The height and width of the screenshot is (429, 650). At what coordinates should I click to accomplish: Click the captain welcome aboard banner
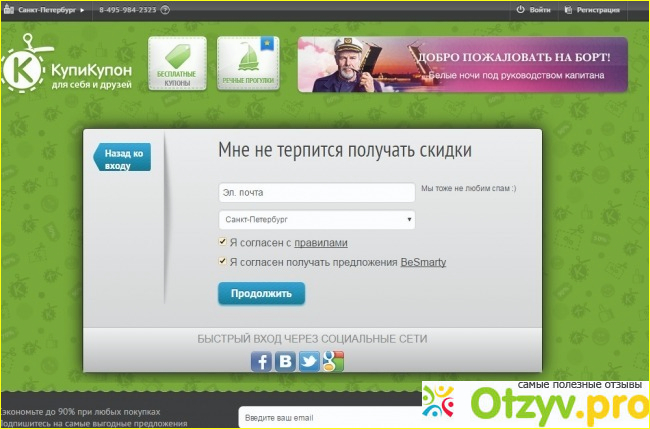462,64
